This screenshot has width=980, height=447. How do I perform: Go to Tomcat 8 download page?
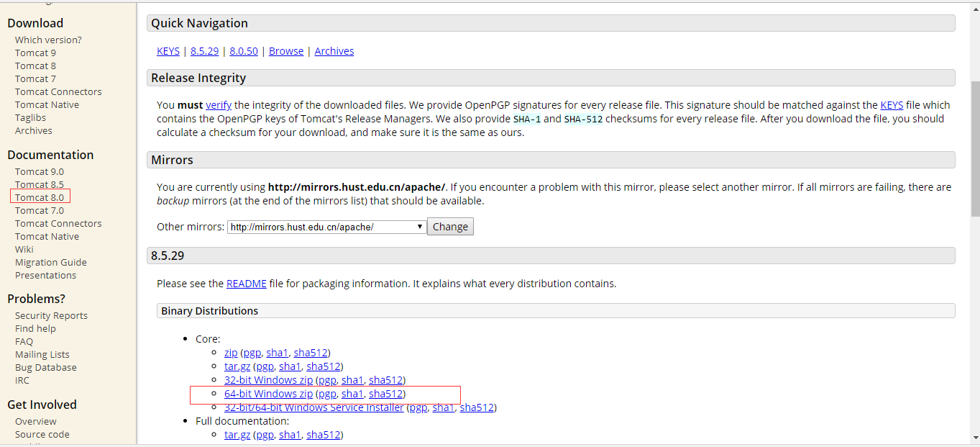(x=35, y=66)
